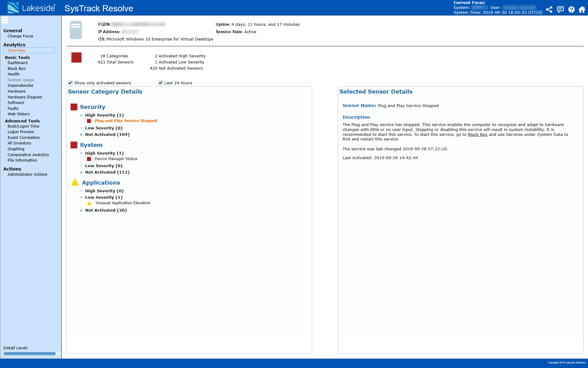Viewport: 588px width, 368px height.
Task: Select Unusual Application Elevation sensor
Action: click(x=123, y=203)
